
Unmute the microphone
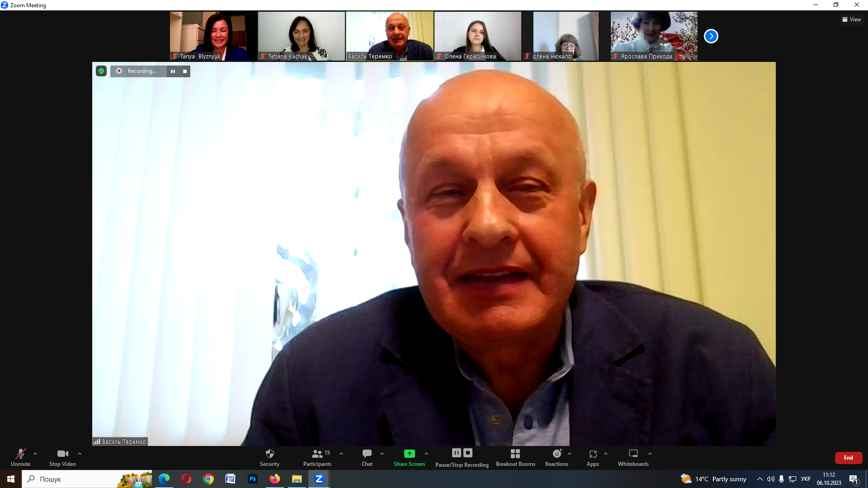(21, 457)
